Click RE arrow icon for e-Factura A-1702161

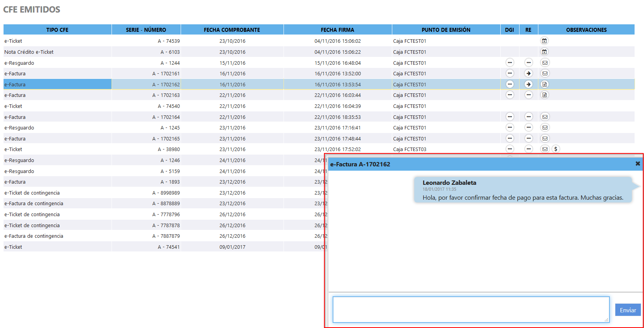529,73
